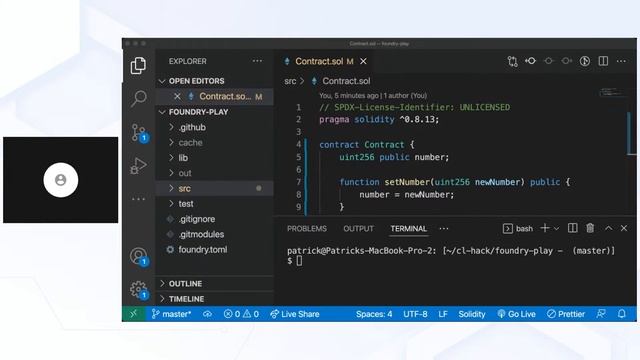Open the Search view in activity bar
The width and height of the screenshot is (640, 360).
click(138, 98)
